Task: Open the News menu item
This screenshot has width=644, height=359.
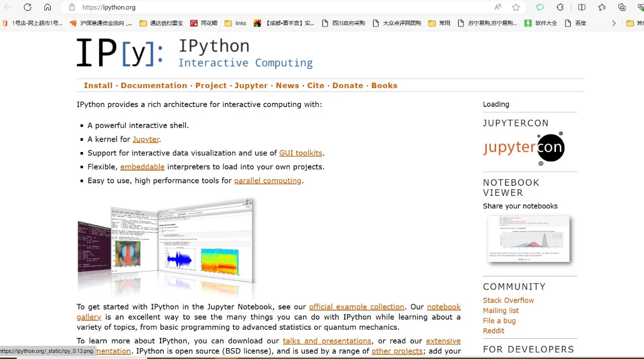Action: coord(287,86)
